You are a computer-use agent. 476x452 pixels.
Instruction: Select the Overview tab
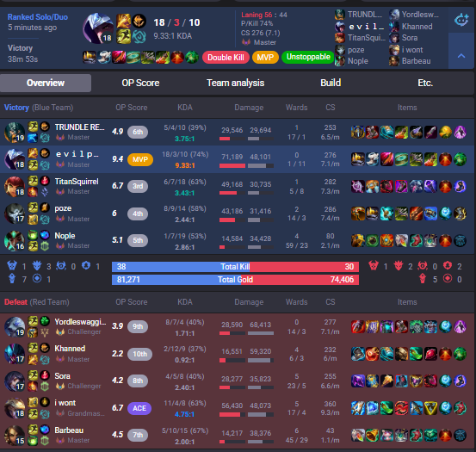tap(46, 83)
